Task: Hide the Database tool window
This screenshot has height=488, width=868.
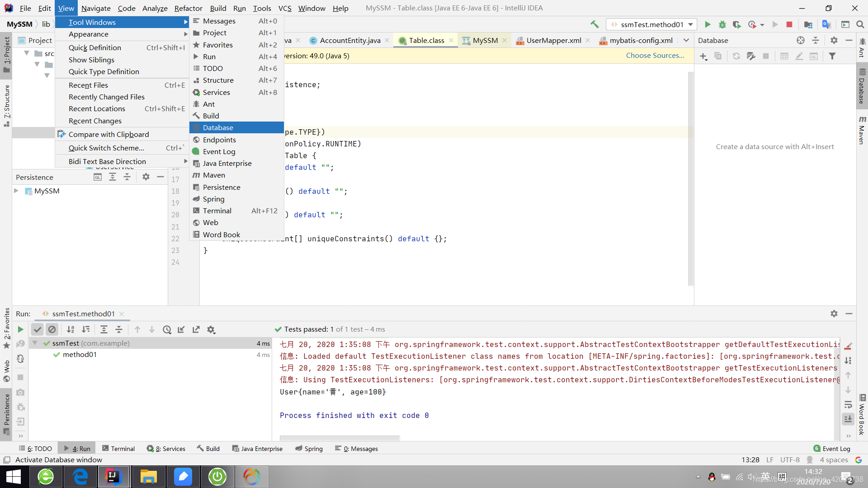Action: tap(849, 40)
